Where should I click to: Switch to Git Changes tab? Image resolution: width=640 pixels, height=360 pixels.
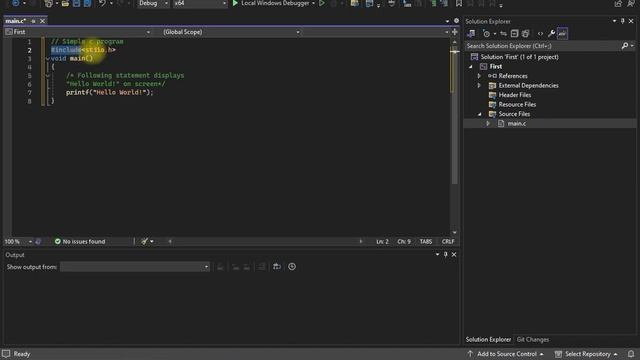533,339
